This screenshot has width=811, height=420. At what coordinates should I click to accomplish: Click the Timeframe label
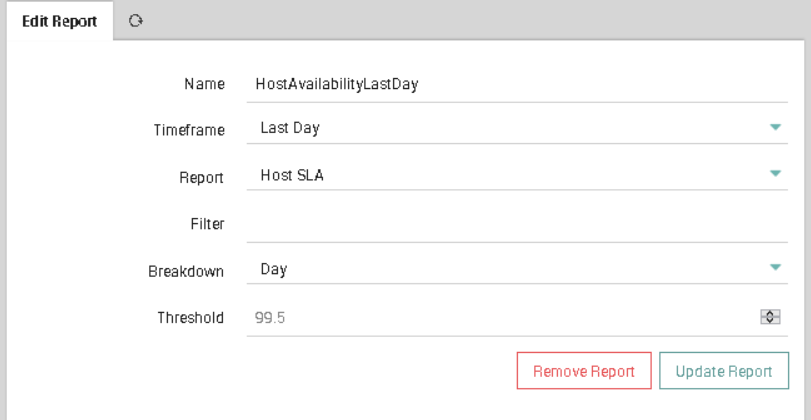click(189, 130)
